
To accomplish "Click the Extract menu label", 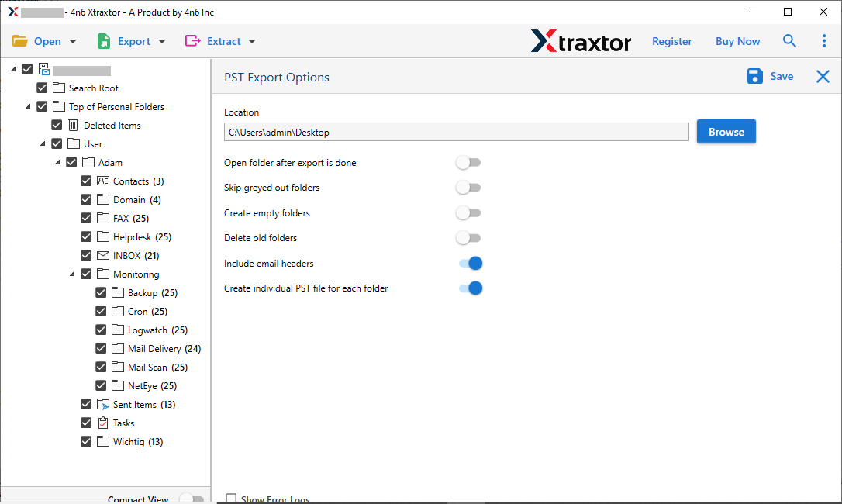I will [x=224, y=41].
